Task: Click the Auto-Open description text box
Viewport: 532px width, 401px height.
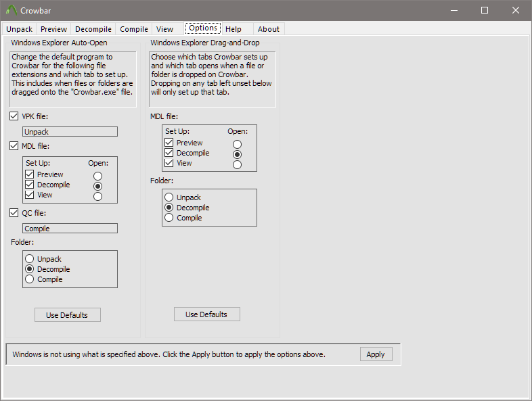Action: coord(73,79)
